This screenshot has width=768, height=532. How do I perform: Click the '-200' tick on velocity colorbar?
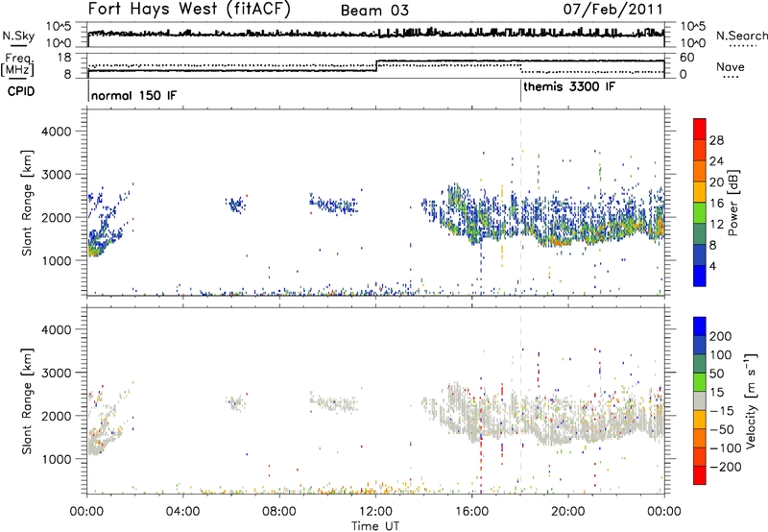pos(725,467)
